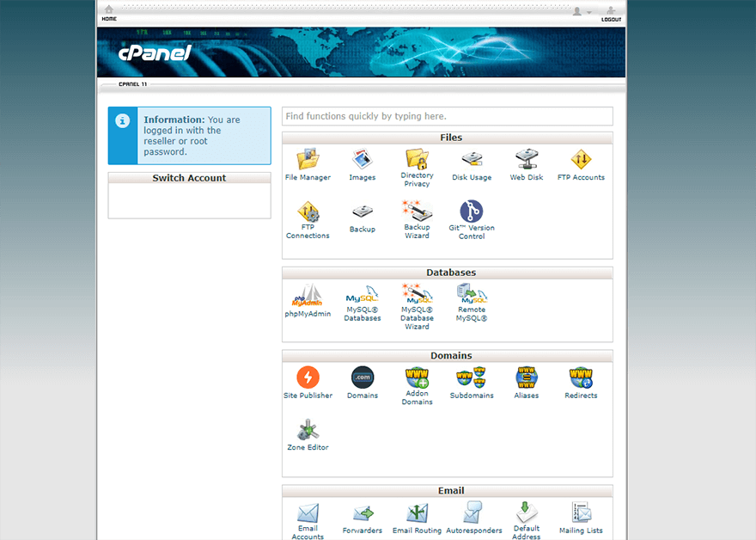Open the phpMyAdmin icon
Viewport: 756px width, 540px height.
(308, 295)
